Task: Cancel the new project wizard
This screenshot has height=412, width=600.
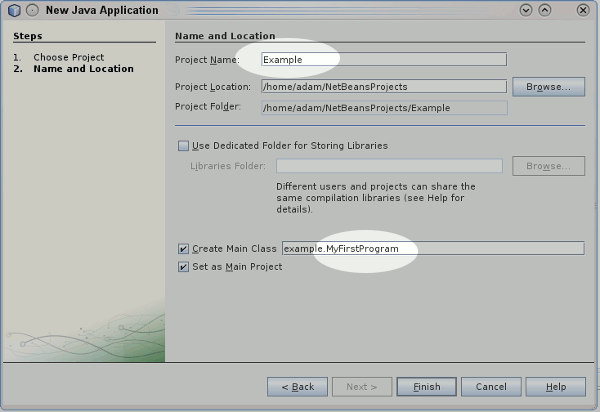Action: 491,386
